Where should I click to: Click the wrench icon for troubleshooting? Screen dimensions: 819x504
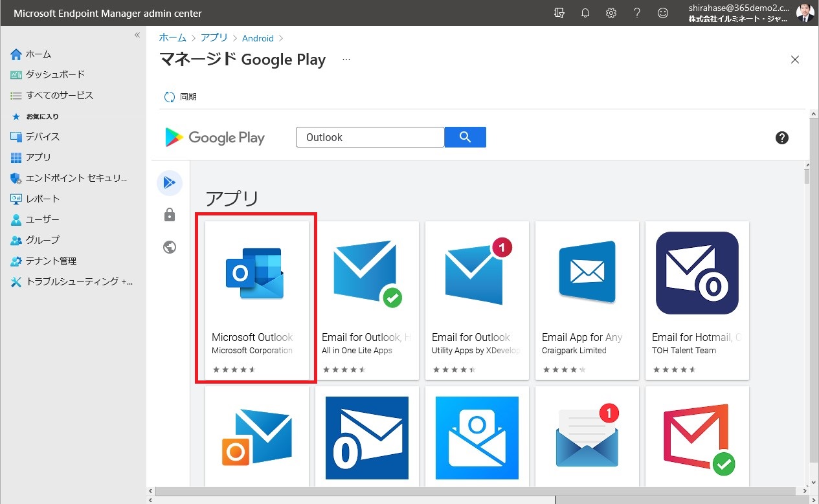point(16,281)
